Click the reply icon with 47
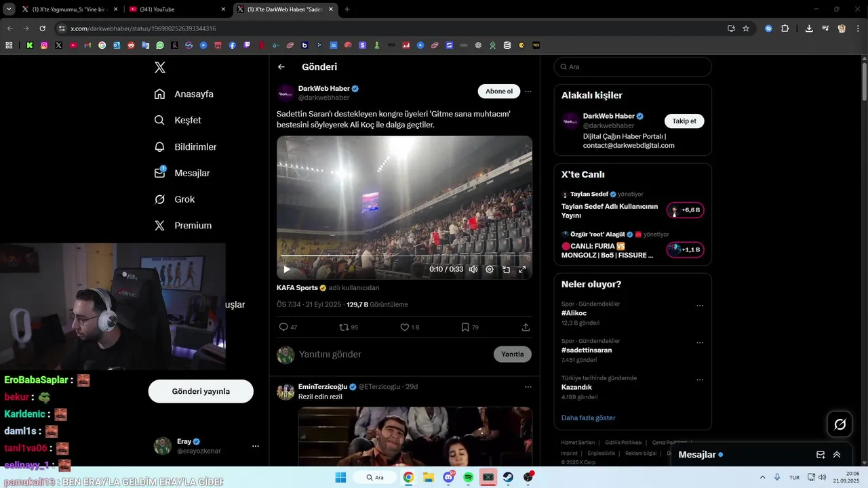868x488 pixels. pos(288,327)
